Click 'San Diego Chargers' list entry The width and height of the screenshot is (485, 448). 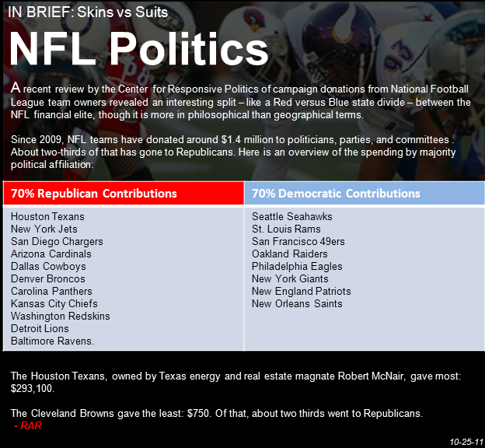[57, 241]
